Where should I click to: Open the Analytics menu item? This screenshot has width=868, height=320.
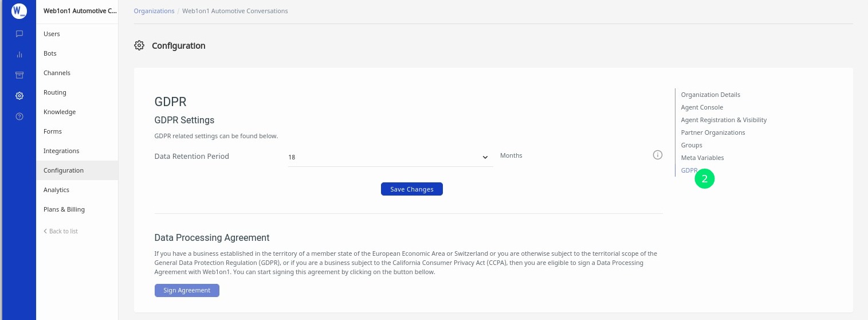click(x=77, y=190)
